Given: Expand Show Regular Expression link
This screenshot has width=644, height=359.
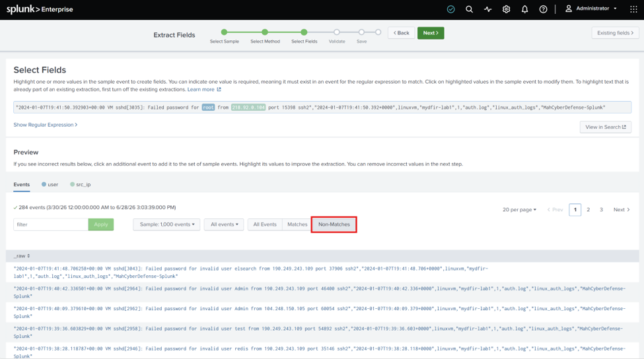Looking at the screenshot, I should tap(45, 125).
